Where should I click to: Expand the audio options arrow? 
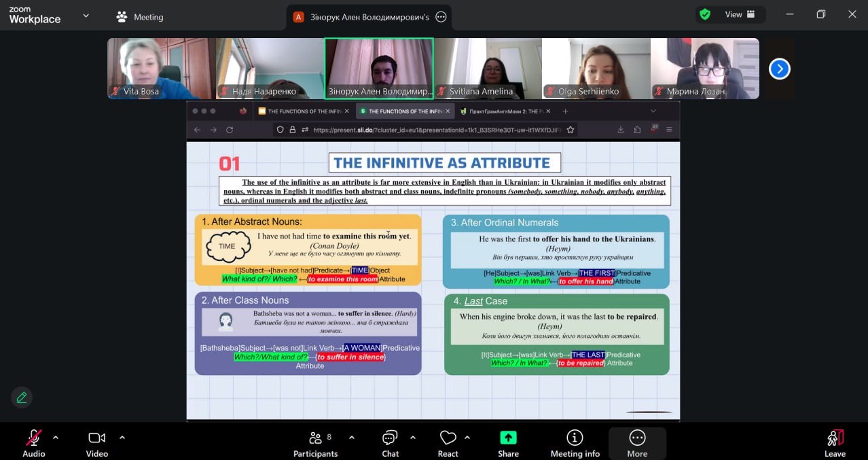[56, 438]
